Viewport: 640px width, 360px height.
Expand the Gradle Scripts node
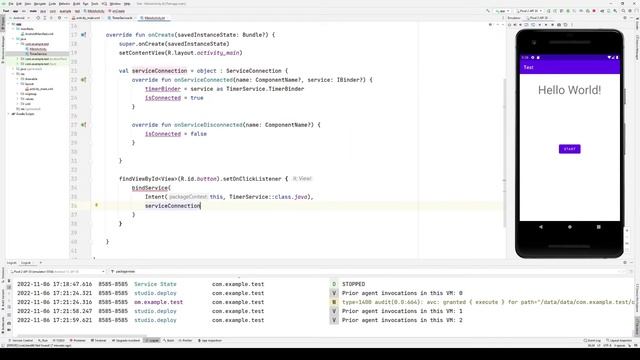pos(9,114)
